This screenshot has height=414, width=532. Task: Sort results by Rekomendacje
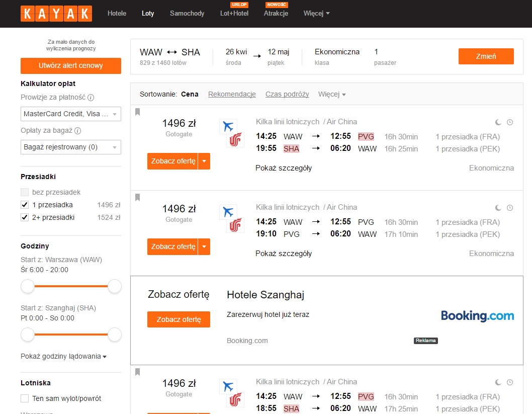pyautogui.click(x=232, y=95)
